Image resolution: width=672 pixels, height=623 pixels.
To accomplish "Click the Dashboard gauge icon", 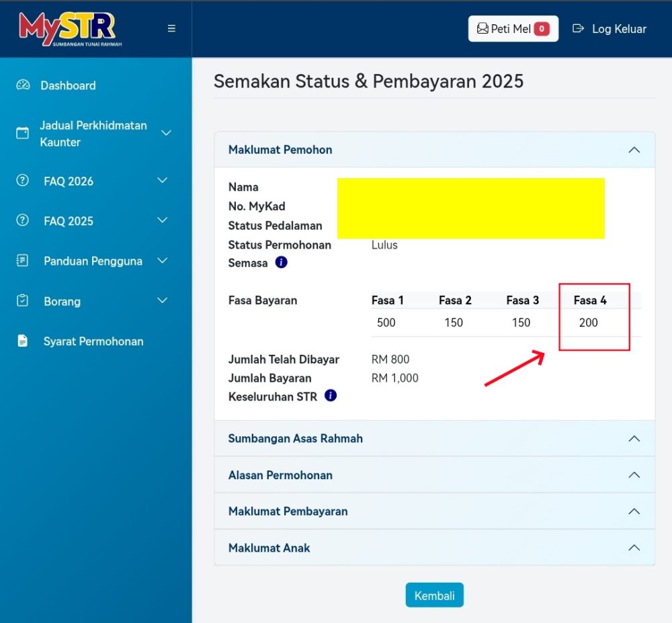I will pos(23,85).
